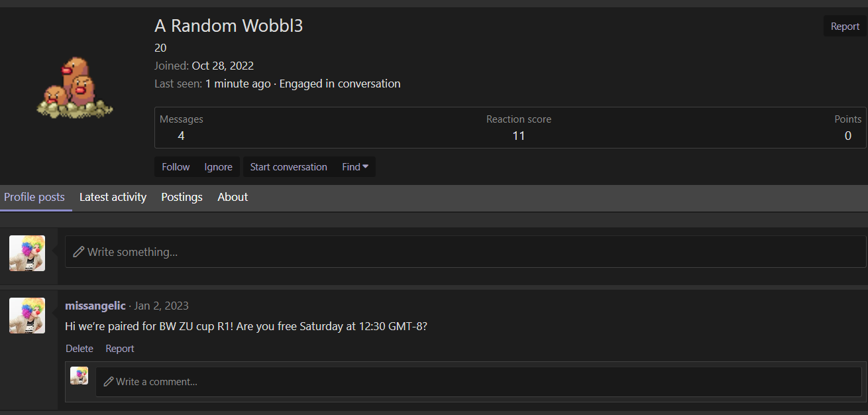Follow A Random Wobbl3
The width and height of the screenshot is (868, 415).
click(x=175, y=166)
